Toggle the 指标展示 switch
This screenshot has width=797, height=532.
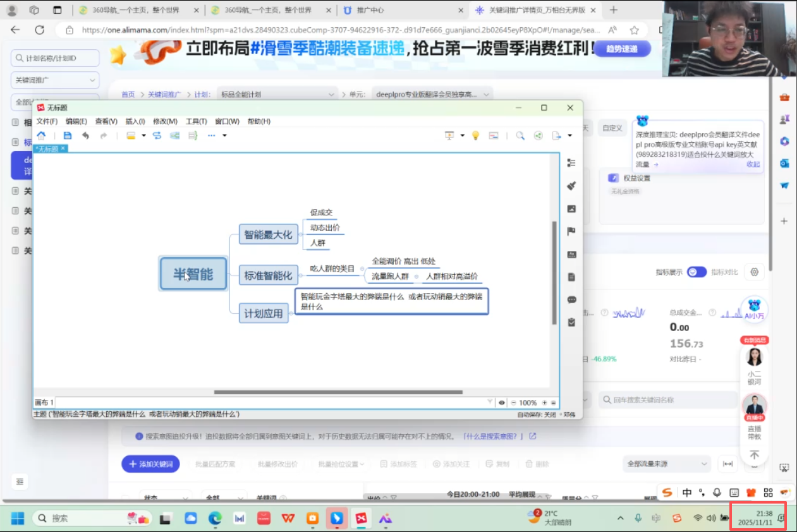pos(697,272)
